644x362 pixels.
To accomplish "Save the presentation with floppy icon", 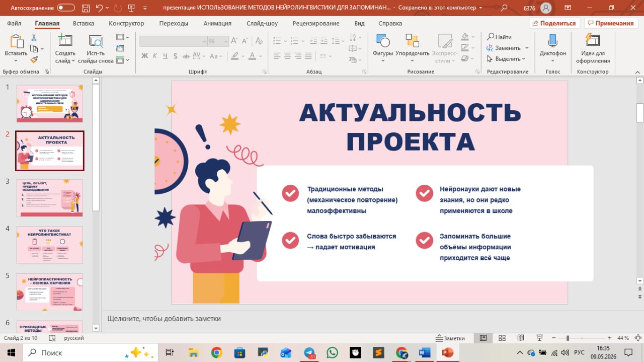I will 85,8.
